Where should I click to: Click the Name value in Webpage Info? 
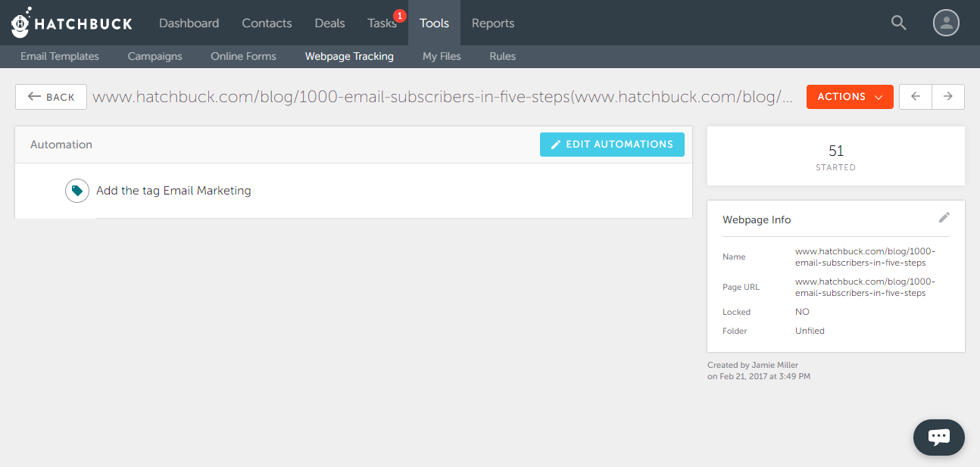click(x=865, y=257)
